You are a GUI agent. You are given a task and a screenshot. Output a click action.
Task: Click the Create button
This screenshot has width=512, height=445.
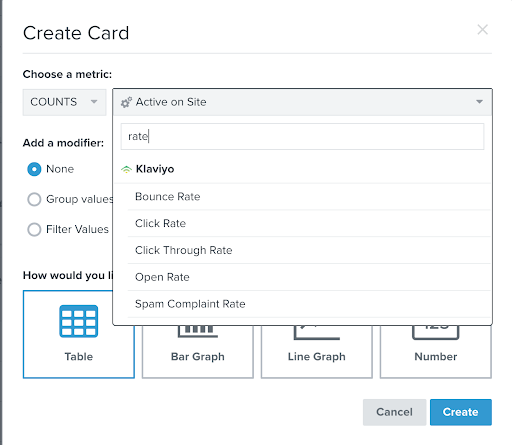click(x=461, y=412)
